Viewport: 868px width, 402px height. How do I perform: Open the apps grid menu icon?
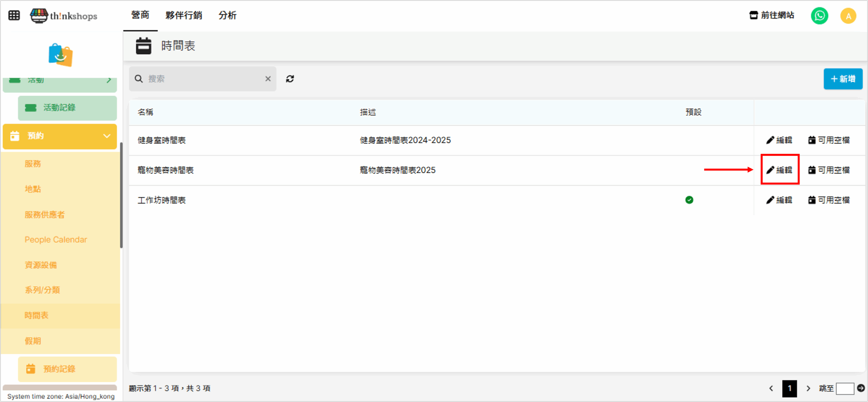[x=14, y=16]
